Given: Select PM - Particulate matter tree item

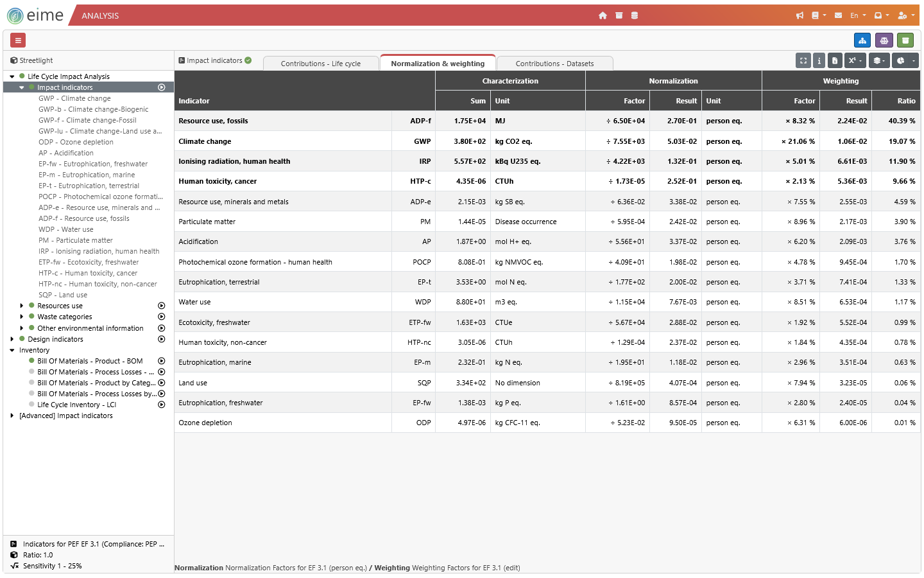Looking at the screenshot, I should (x=75, y=240).
